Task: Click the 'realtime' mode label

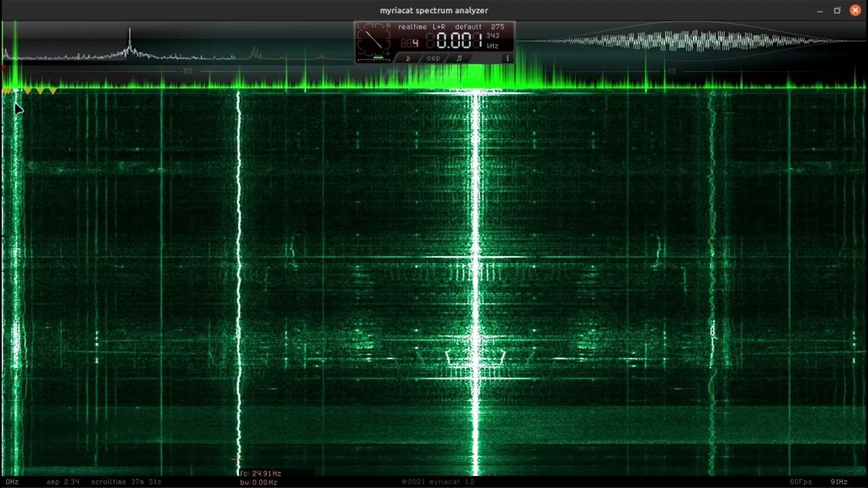Action: [x=412, y=27]
